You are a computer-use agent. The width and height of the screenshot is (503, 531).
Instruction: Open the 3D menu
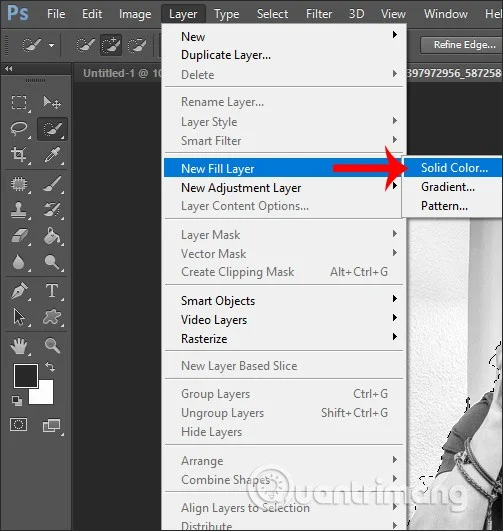coord(357,14)
